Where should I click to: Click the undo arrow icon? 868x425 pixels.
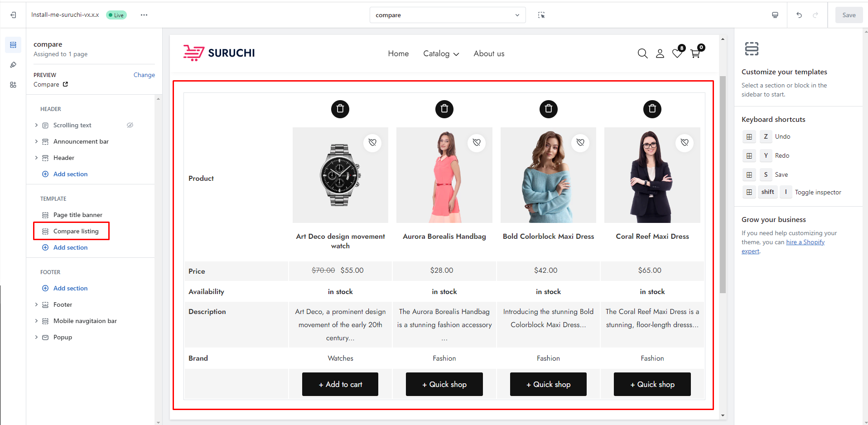coord(799,15)
